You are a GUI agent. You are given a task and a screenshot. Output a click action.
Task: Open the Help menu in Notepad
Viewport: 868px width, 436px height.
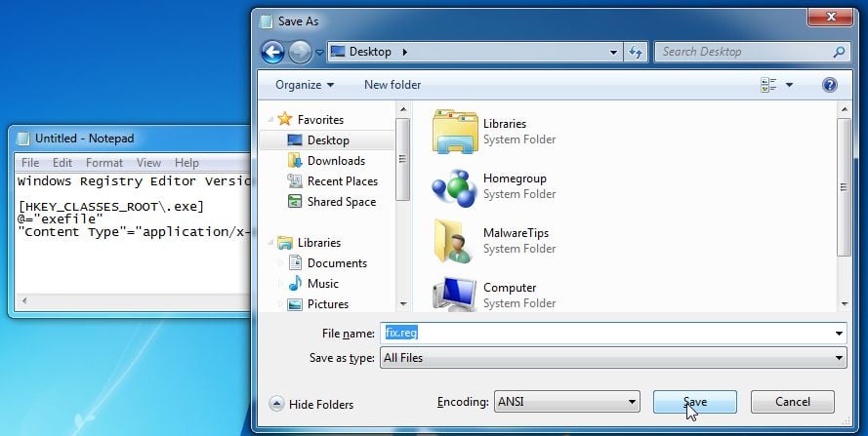tap(186, 163)
